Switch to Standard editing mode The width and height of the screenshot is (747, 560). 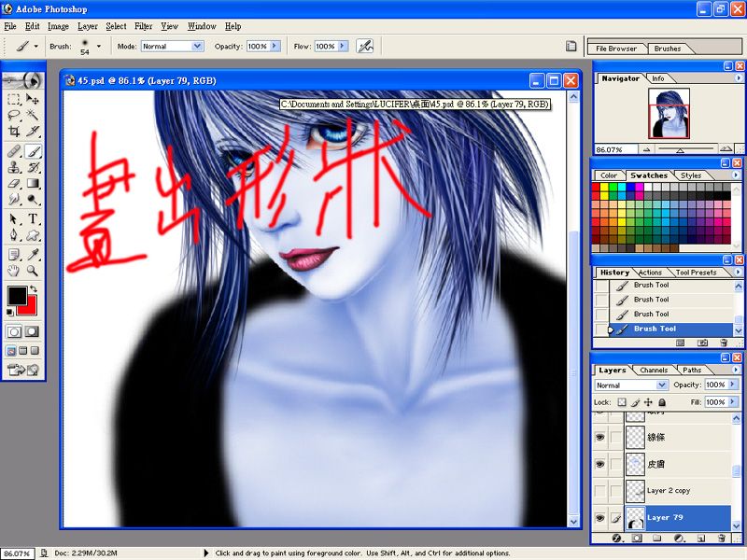point(14,331)
